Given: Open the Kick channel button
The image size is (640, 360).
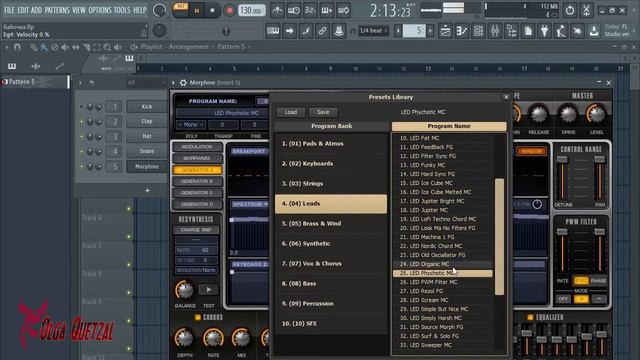Looking at the screenshot, I should (x=147, y=107).
